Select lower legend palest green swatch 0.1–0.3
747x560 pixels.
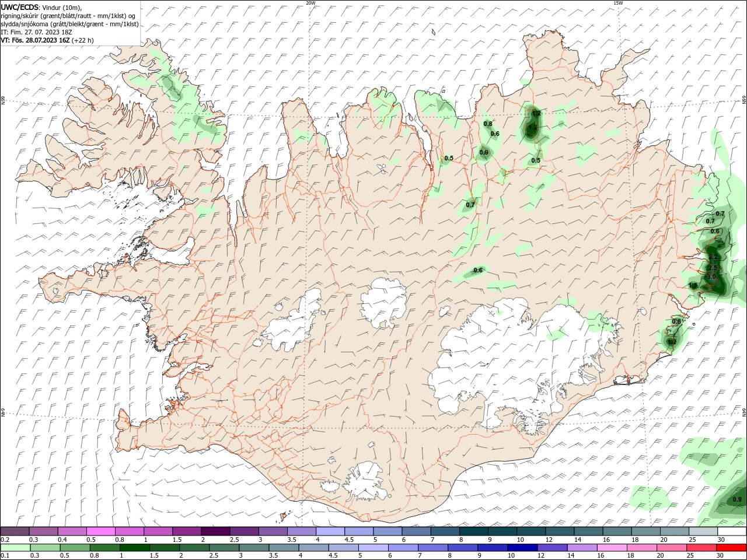click(x=15, y=547)
